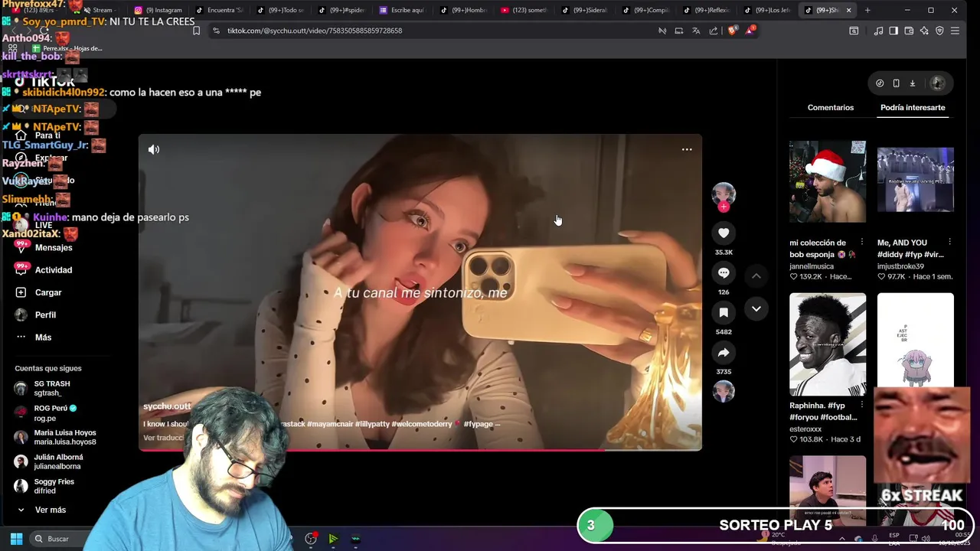This screenshot has height=551, width=980.
Task: Open imjustbroke39's profile link
Action: pos(900,266)
